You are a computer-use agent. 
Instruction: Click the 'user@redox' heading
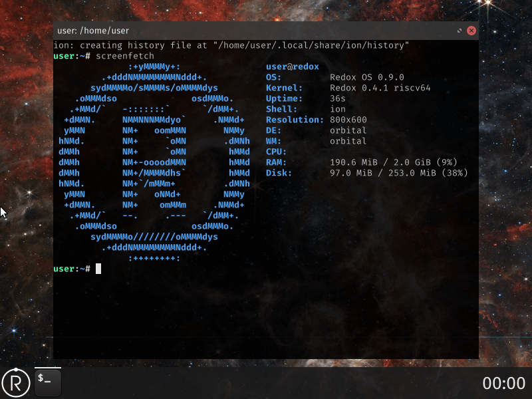(293, 66)
